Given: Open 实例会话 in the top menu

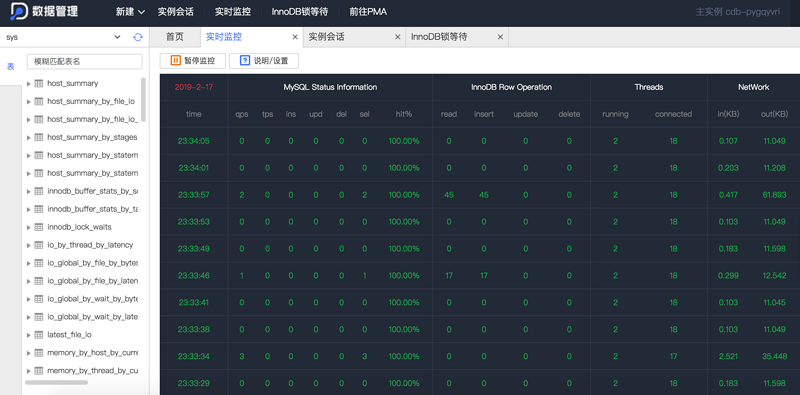Looking at the screenshot, I should click(x=176, y=12).
